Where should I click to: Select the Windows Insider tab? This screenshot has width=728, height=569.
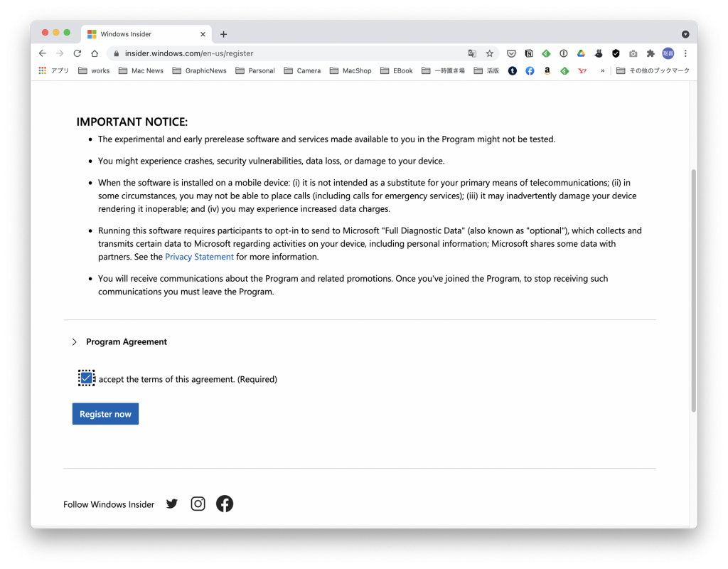146,34
